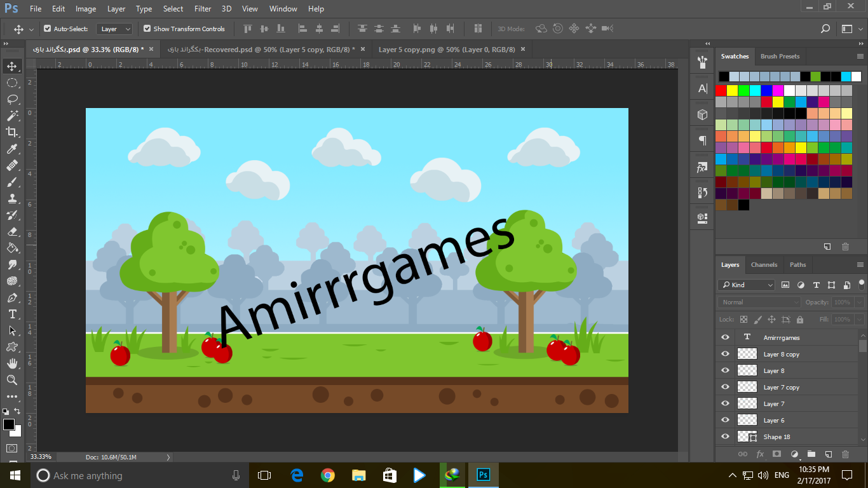Select the Magic Wand tool
Image resolution: width=868 pixels, height=488 pixels.
click(x=12, y=116)
